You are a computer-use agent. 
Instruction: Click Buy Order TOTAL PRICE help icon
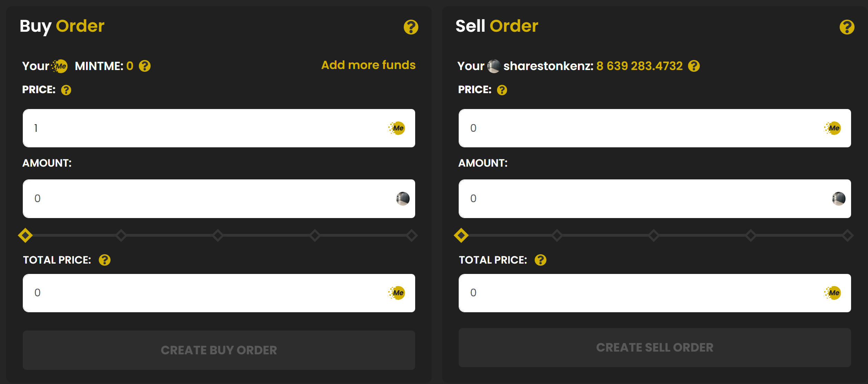104,260
